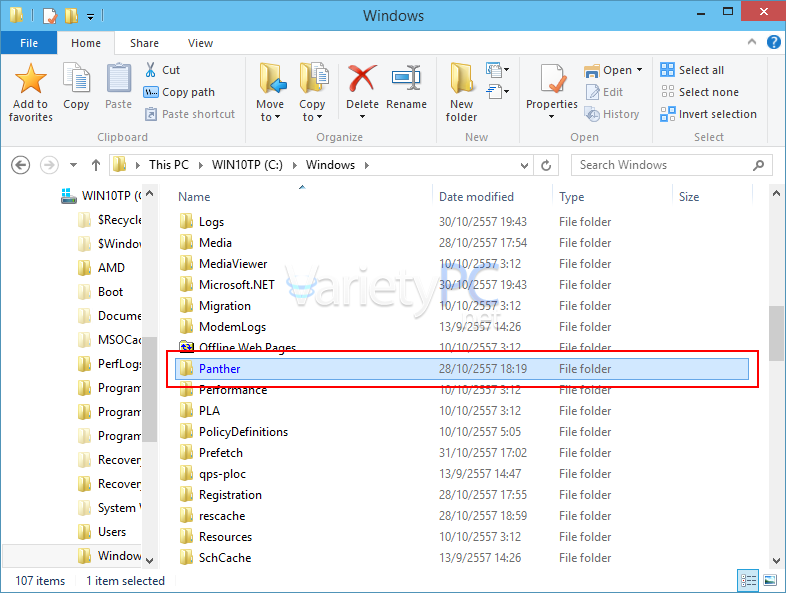Click the Copy path button
The image size is (786, 593).
click(179, 92)
